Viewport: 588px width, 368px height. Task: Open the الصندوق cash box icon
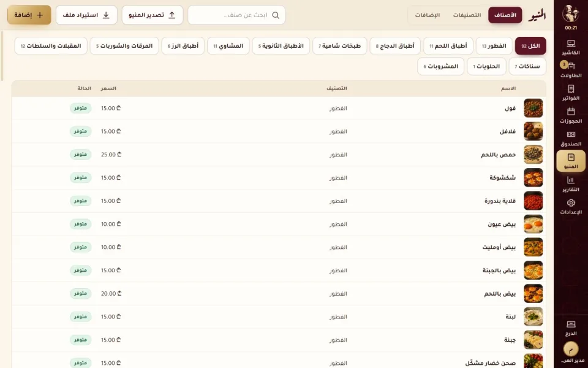571,139
